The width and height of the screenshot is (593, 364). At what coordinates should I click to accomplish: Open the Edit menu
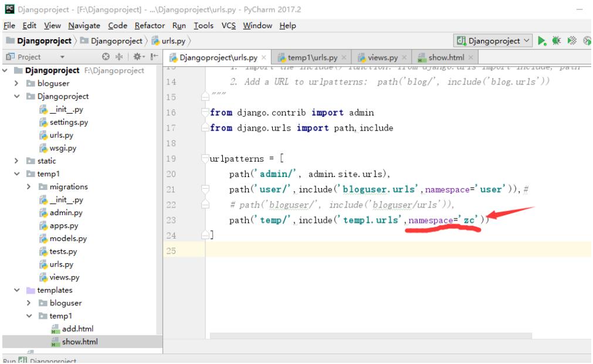[x=29, y=25]
